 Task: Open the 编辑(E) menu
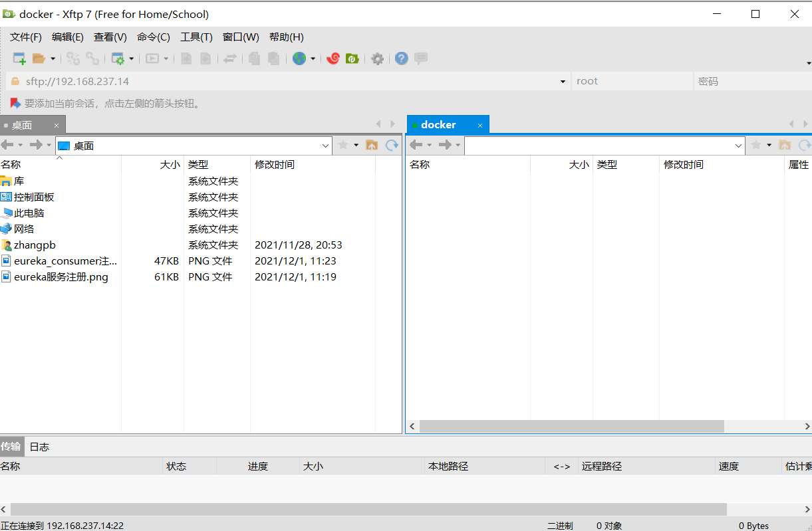(x=68, y=37)
